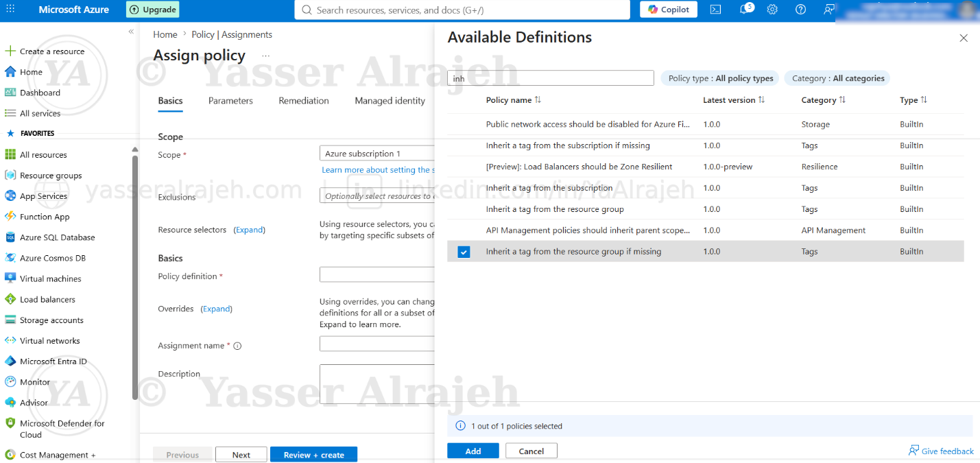Open notifications bell icon
The height and width of the screenshot is (463, 980).
point(745,10)
